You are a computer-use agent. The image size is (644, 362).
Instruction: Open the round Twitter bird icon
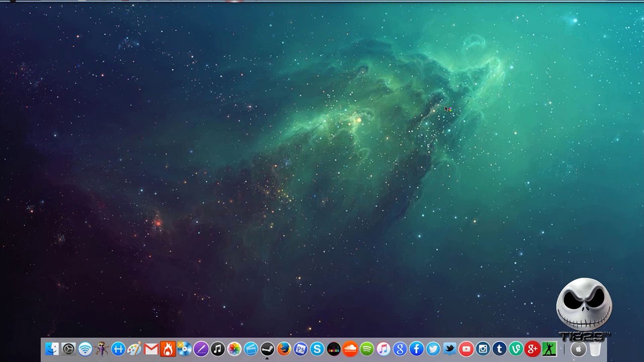433,348
